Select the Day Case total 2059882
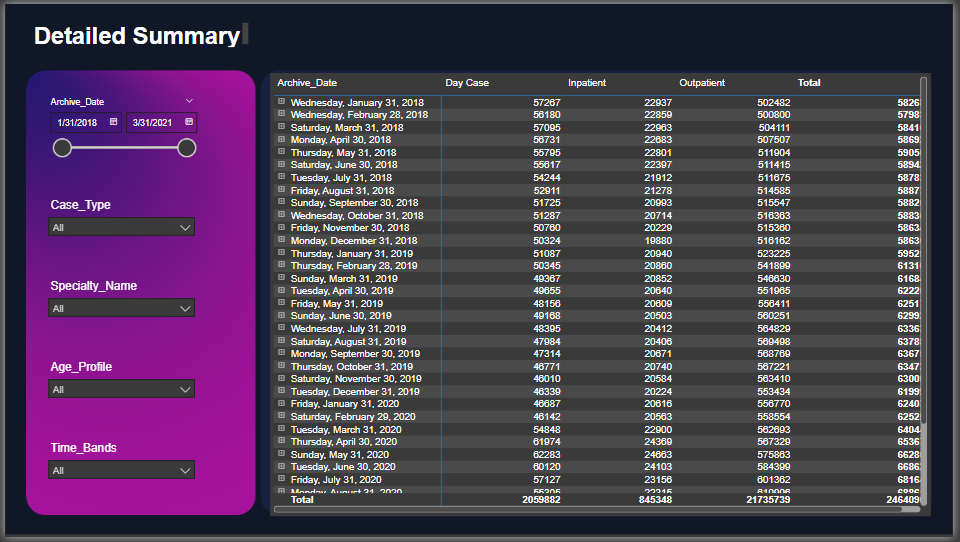 [541, 500]
